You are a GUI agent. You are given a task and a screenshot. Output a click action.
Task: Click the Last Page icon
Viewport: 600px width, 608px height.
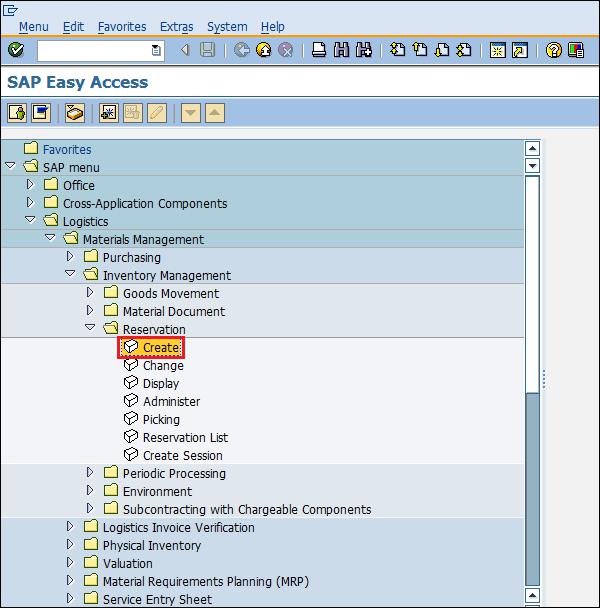[x=464, y=50]
